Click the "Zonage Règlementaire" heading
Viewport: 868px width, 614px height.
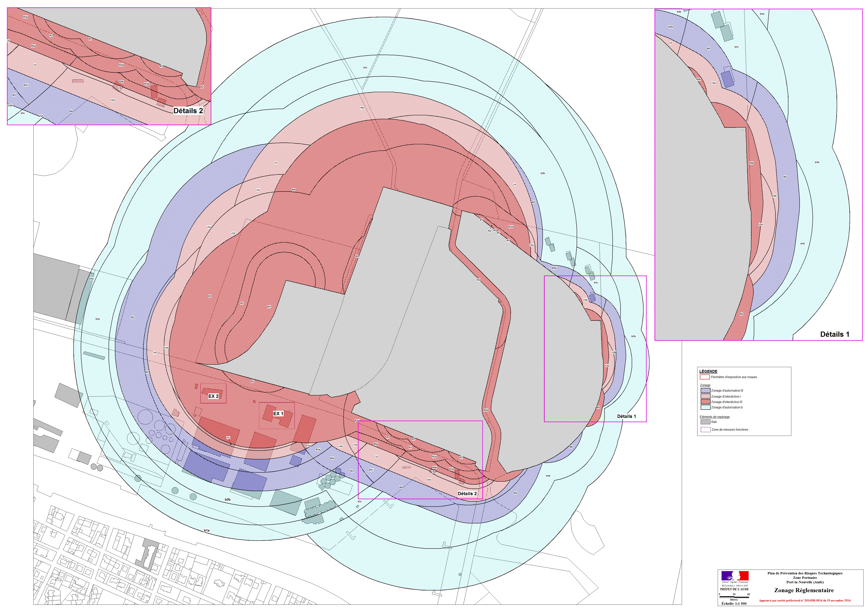point(804,591)
